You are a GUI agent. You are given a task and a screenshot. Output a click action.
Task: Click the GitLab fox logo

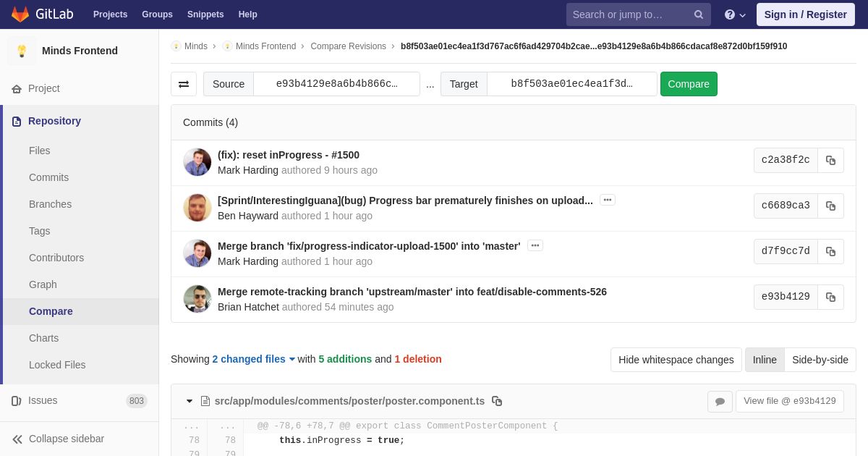point(20,14)
